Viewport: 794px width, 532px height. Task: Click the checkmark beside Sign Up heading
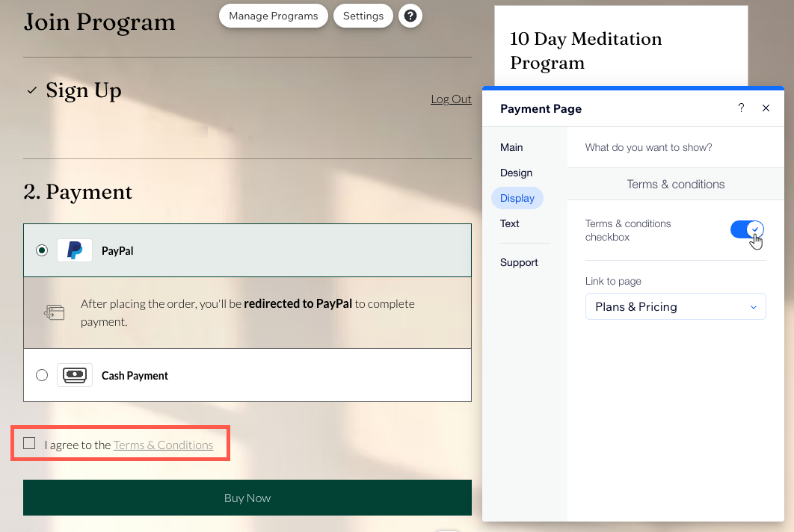31,90
